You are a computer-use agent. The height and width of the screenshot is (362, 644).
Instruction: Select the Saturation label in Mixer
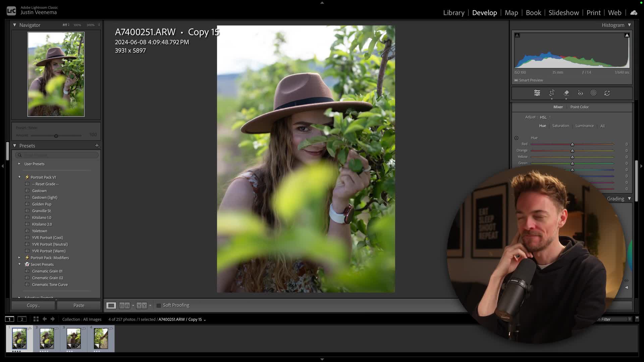560,126
